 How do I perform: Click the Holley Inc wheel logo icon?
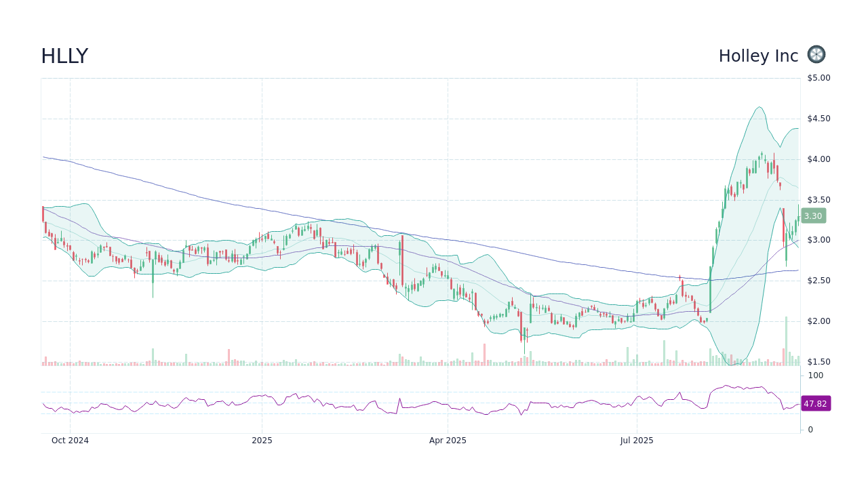[816, 54]
